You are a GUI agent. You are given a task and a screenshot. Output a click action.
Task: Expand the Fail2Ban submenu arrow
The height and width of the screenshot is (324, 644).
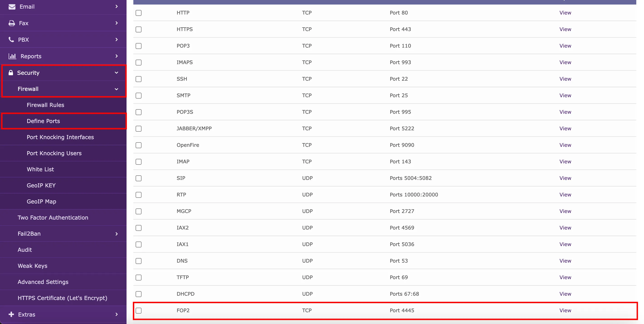(117, 234)
